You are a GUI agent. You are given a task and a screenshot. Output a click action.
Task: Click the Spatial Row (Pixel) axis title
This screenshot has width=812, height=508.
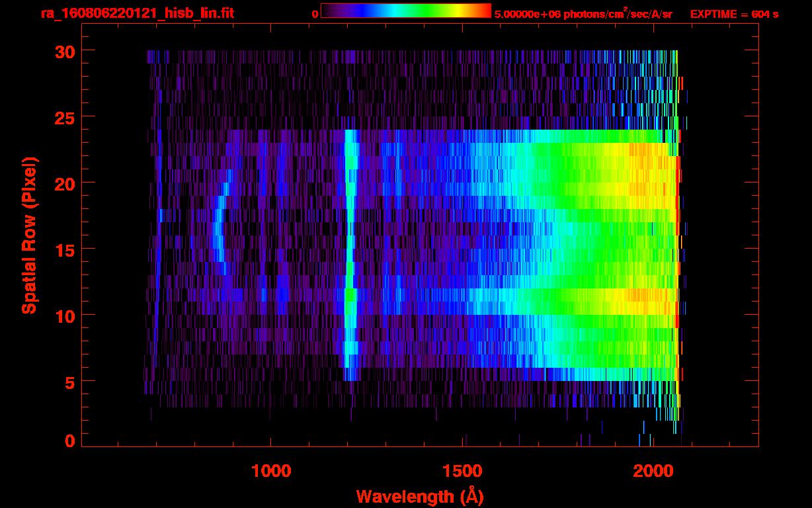(29, 235)
